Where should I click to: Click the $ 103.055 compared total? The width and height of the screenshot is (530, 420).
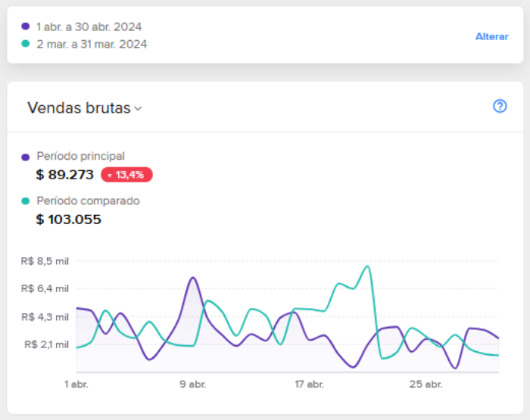[x=68, y=219]
